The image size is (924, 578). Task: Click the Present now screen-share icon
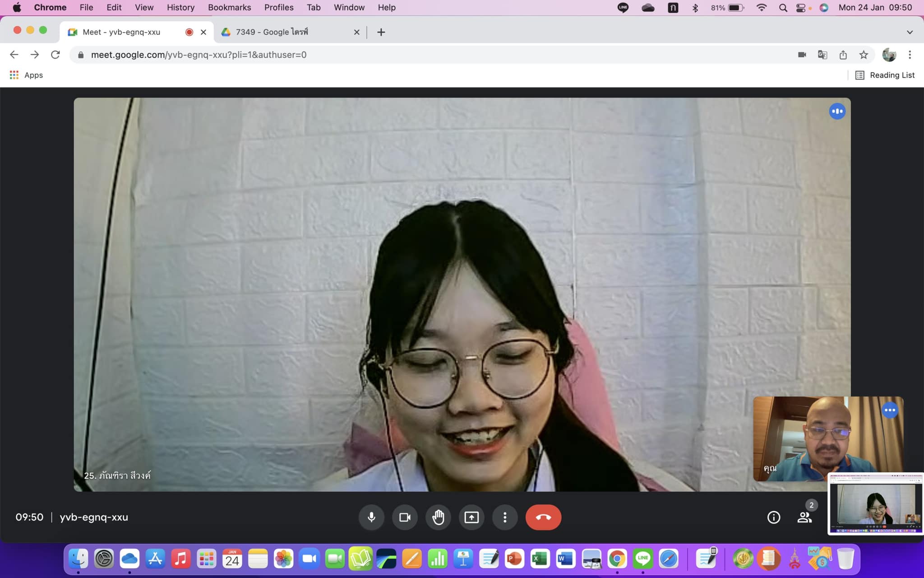(x=471, y=517)
